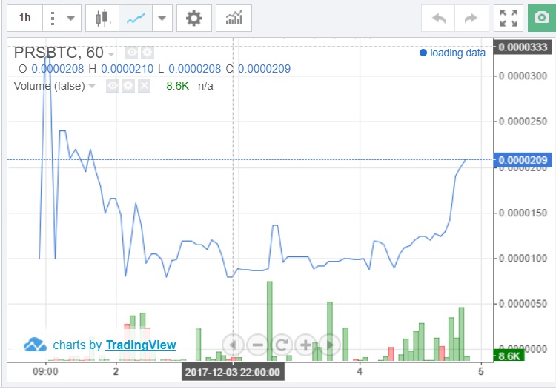Click the PRSBTC, 60 symbol title
Viewport: 556px width, 392px height.
pos(59,53)
